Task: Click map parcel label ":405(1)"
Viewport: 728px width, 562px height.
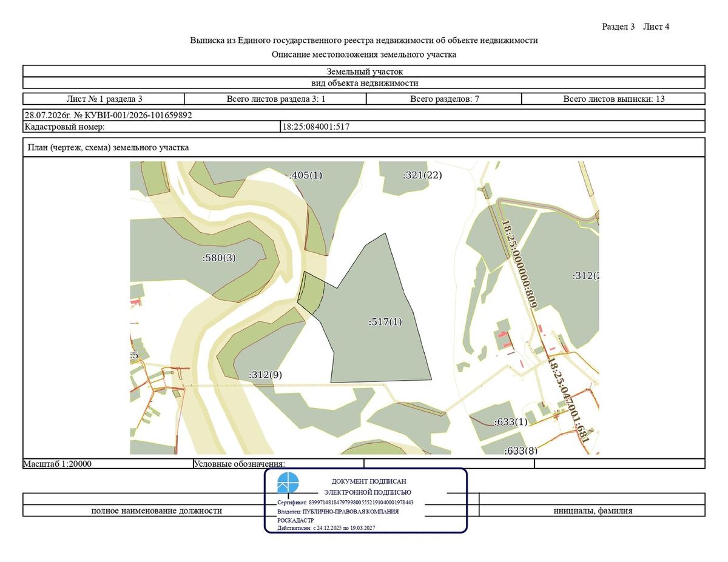Action: coord(306,175)
